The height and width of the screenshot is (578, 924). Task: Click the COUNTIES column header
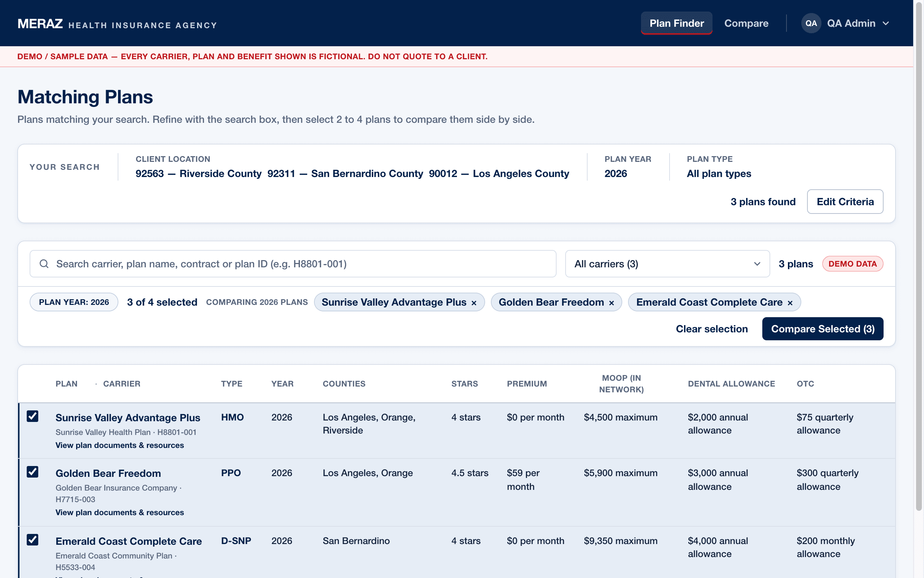[x=344, y=383]
